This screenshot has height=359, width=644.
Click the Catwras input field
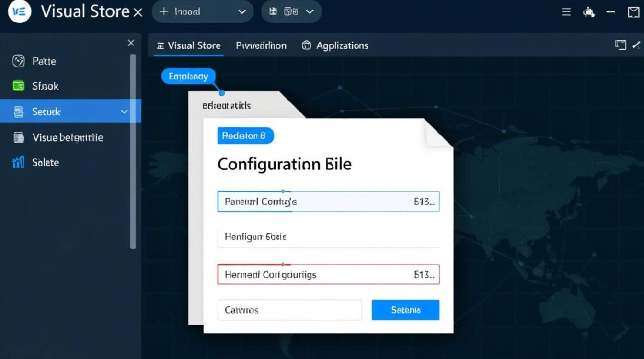point(289,310)
